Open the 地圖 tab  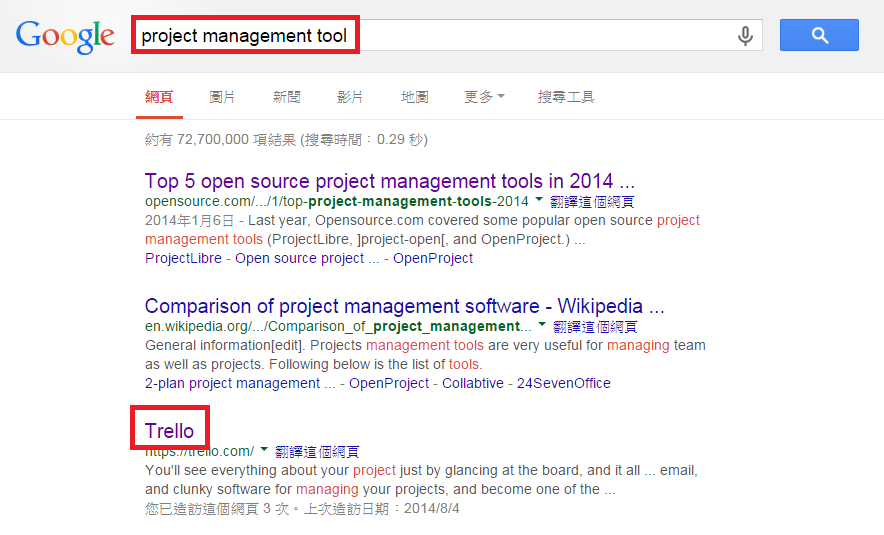(x=414, y=97)
